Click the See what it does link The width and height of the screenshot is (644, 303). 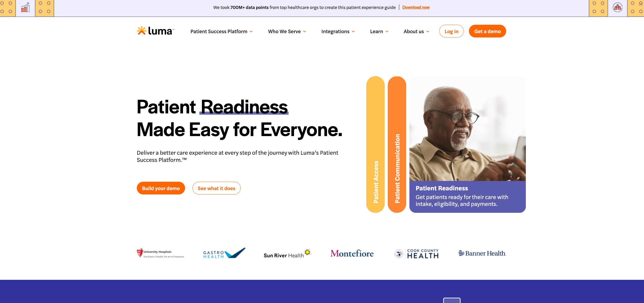[216, 188]
